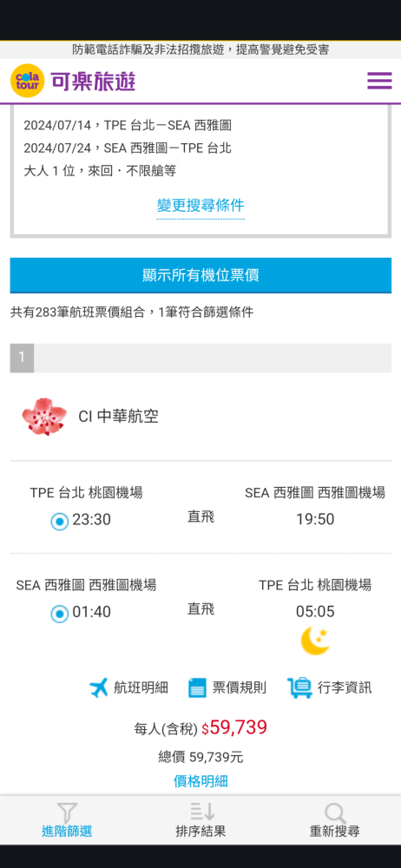Open flight details airplane icon 航班明細
401x868 pixels.
click(99, 687)
